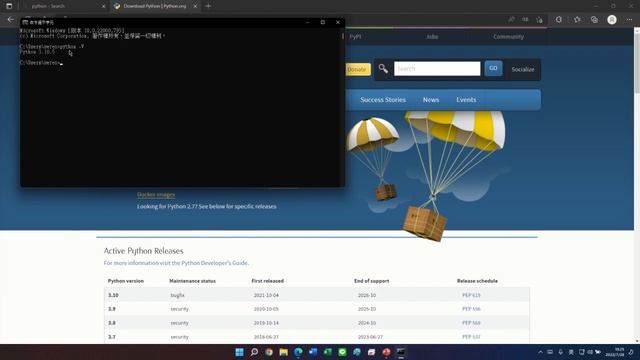Close the 'python - Search' tab
640x360 pixels.
103,6
